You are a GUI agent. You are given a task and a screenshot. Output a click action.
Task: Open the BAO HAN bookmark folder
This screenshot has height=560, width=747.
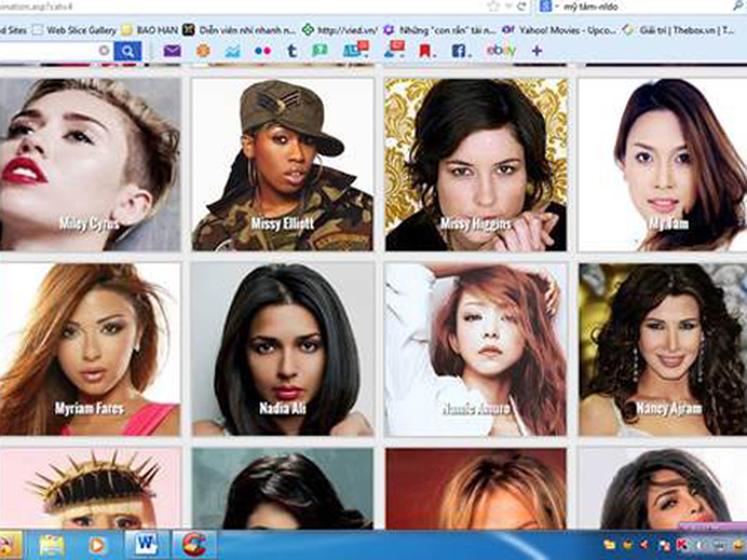click(150, 30)
